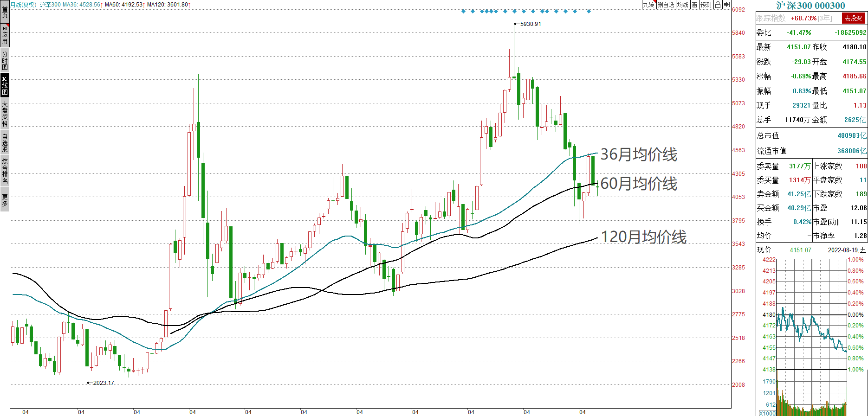The height and width of the screenshot is (416, 868).
Task: Toggle 删自选 to remove from watchlist
Action: (666, 5)
